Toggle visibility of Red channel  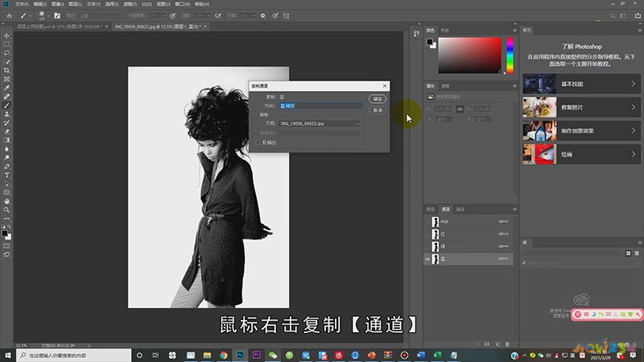427,234
